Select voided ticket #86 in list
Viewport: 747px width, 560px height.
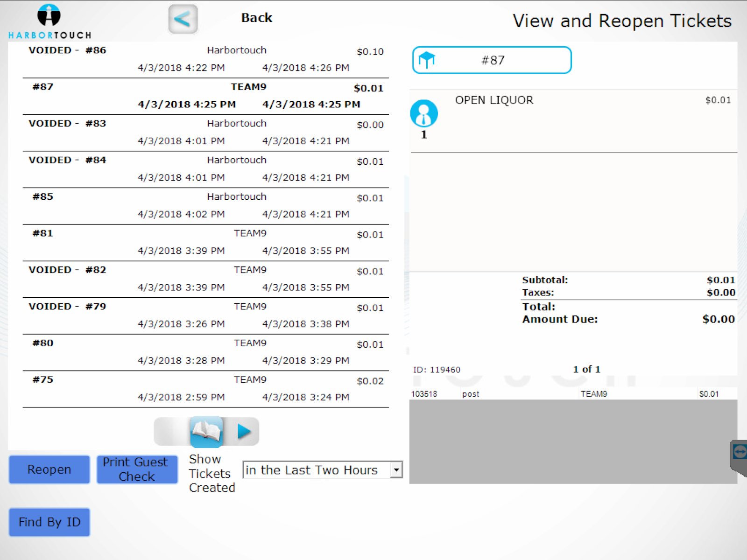tap(205, 59)
